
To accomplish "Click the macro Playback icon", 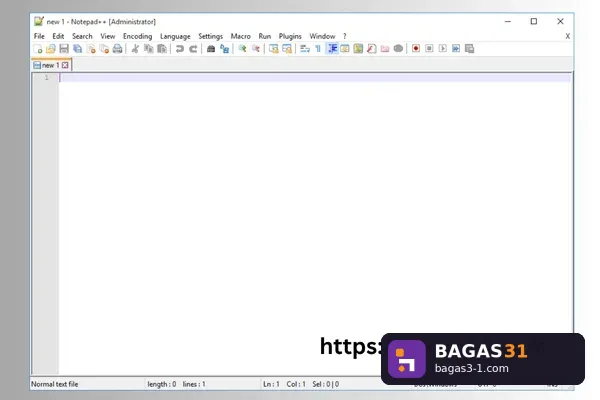I will pyautogui.click(x=443, y=49).
